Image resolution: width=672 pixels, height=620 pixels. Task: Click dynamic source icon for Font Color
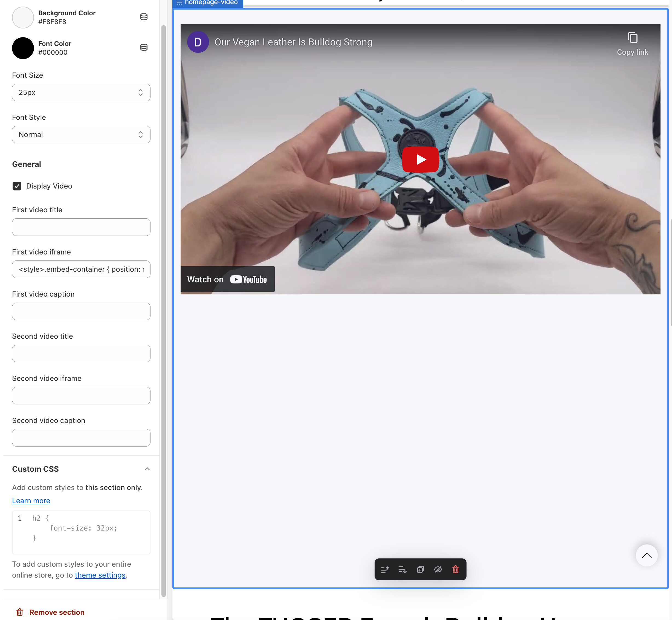144,48
